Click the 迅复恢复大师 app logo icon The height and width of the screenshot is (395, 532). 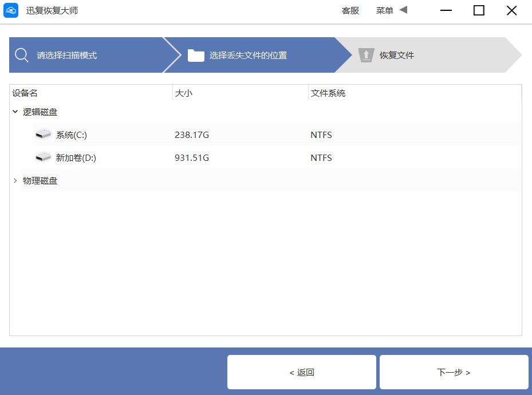click(11, 11)
